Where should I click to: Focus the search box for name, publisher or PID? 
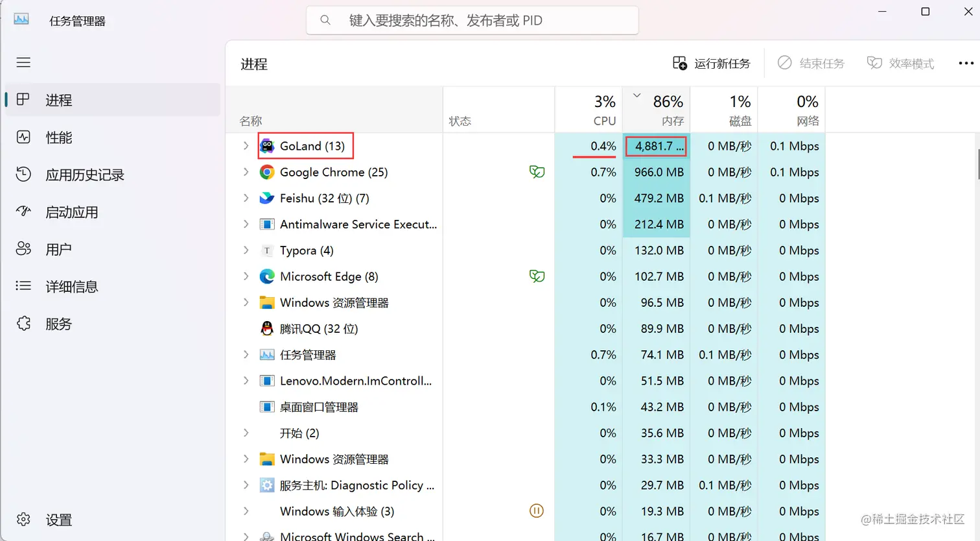tap(472, 20)
